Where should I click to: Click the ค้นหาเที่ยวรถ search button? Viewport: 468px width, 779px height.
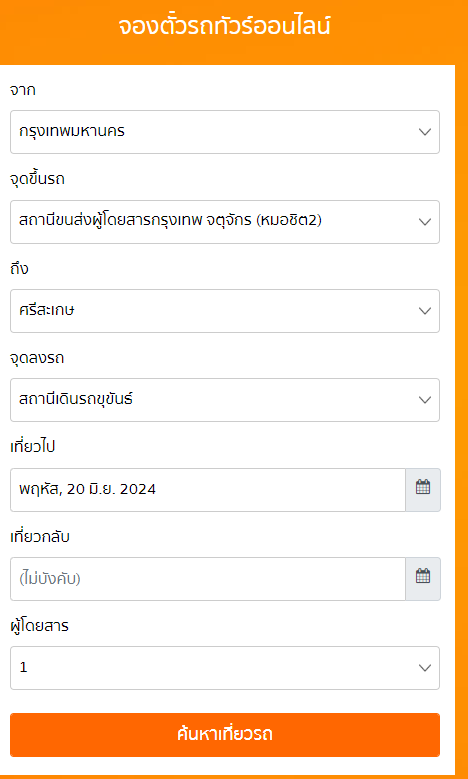(x=225, y=735)
